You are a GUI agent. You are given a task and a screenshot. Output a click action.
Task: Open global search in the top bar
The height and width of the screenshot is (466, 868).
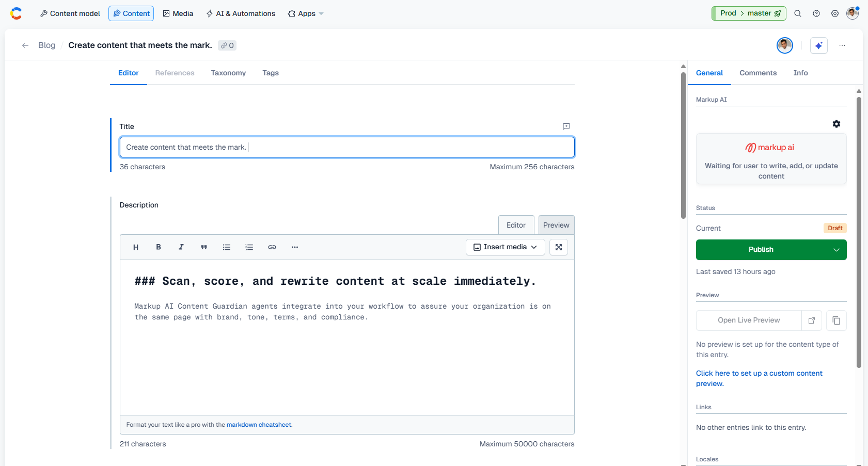coord(798,13)
